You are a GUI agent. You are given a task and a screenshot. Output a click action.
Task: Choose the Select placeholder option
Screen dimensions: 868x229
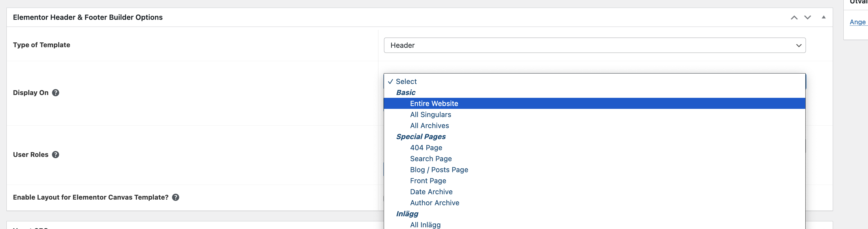pyautogui.click(x=406, y=82)
